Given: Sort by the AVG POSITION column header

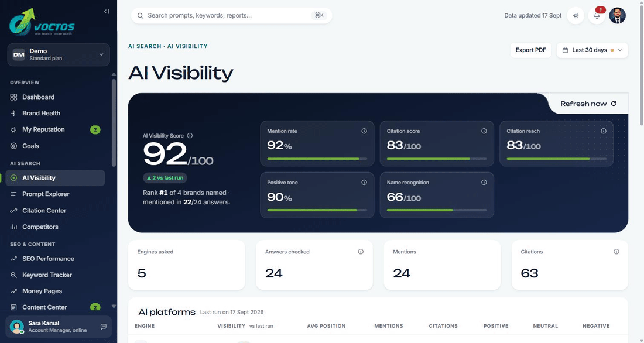Looking at the screenshot, I should 326,326.
